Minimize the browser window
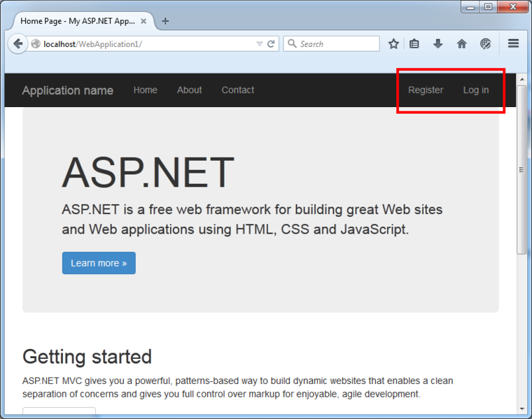532x419 pixels. click(470, 7)
